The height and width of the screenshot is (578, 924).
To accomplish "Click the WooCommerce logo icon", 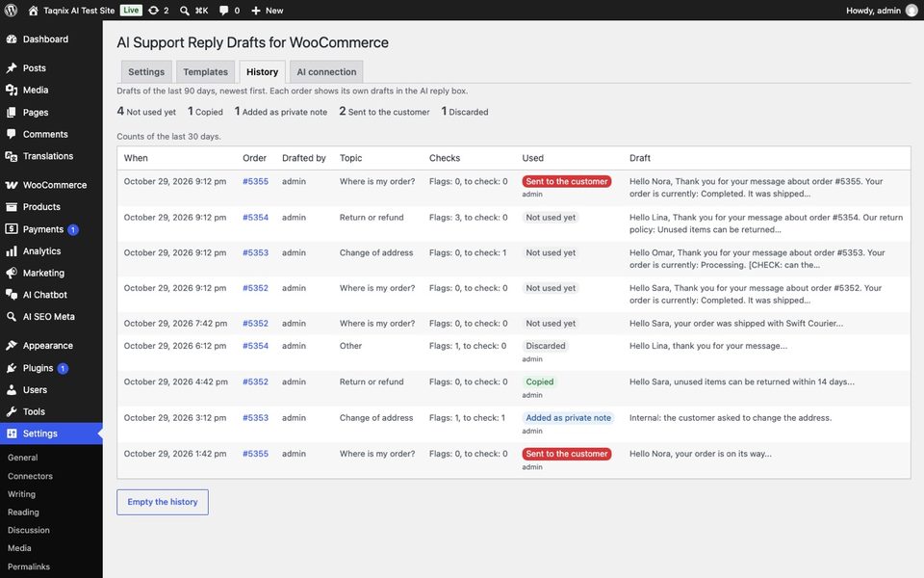I will click(12, 185).
